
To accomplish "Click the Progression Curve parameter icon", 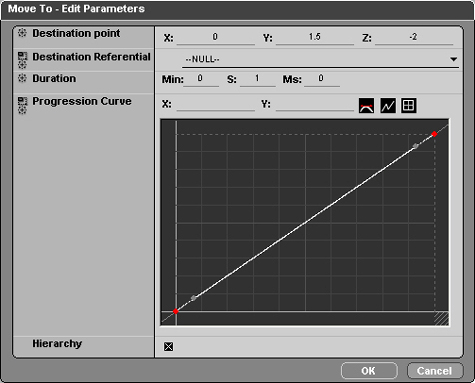I will tap(22, 105).
